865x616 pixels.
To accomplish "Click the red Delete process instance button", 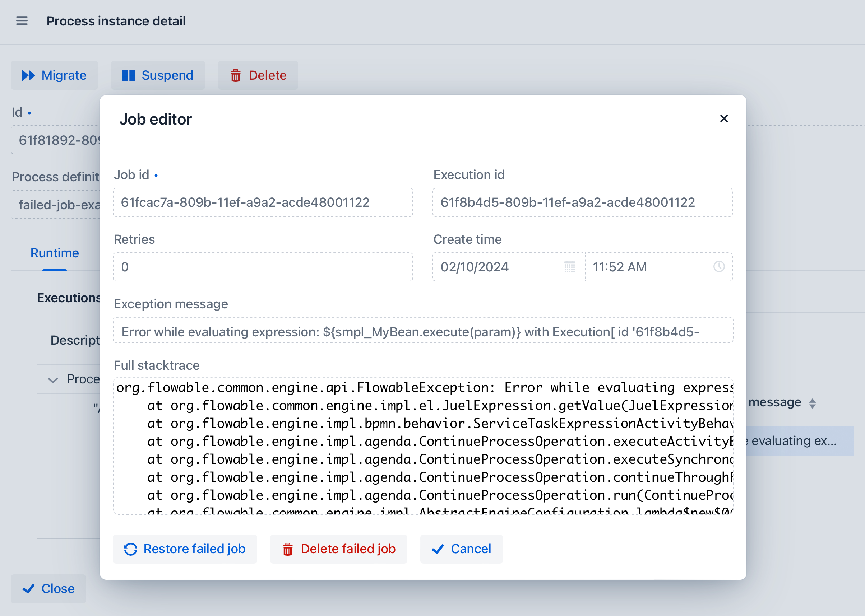I will (x=258, y=75).
